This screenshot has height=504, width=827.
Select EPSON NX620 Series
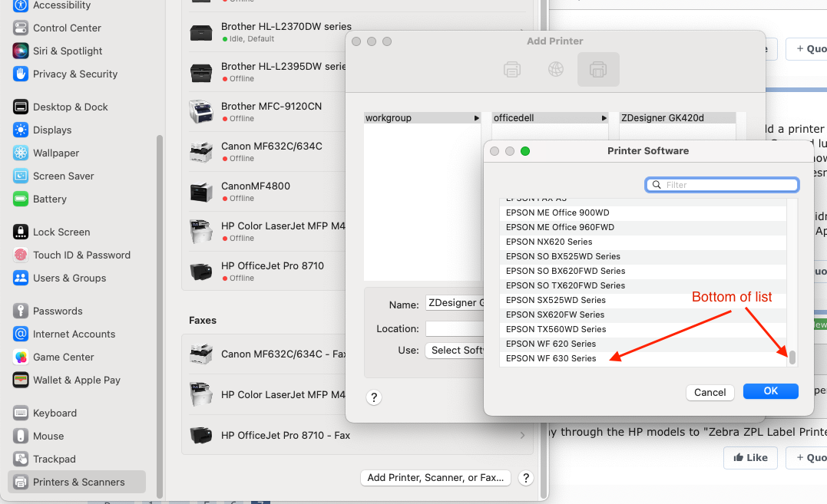643,242
